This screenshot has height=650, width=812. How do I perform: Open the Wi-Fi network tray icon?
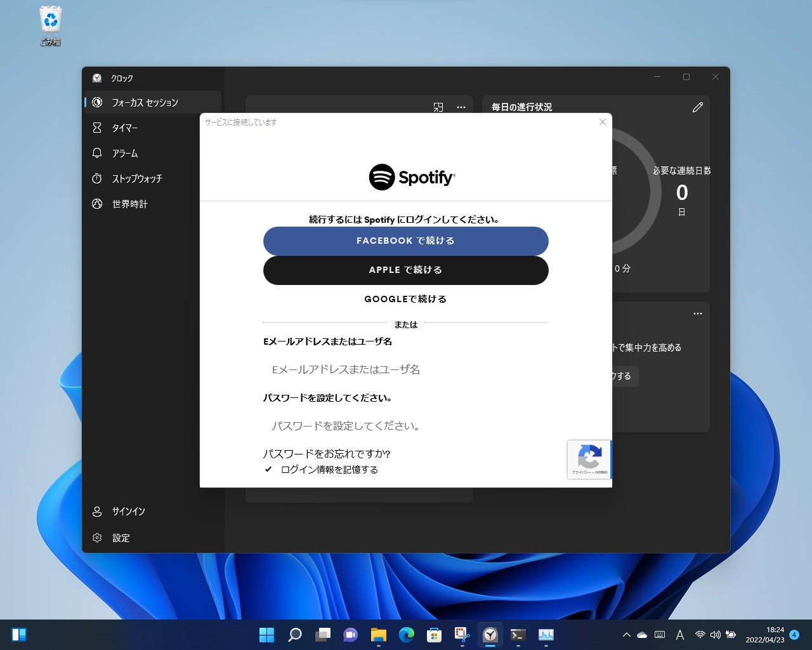coord(700,635)
